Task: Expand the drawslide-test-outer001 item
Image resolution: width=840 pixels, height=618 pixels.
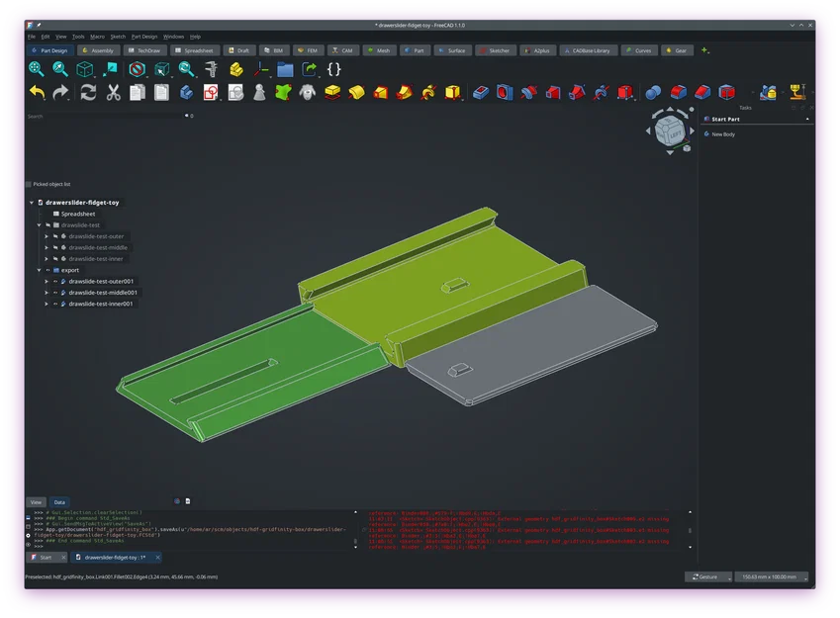Action: point(47,281)
